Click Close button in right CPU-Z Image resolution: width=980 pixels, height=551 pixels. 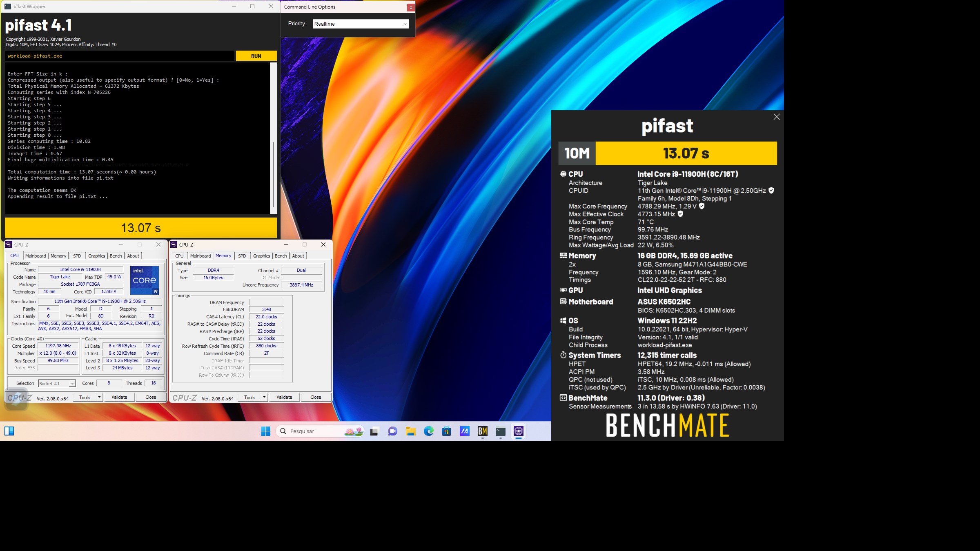pos(316,397)
